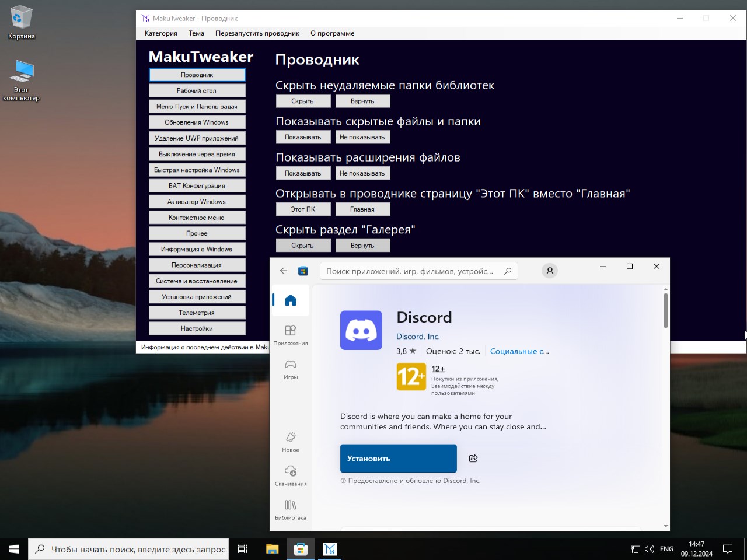Viewport: 747px width, 560px height.
Task: Select the Удаление UWP приложений category
Action: pos(197,138)
